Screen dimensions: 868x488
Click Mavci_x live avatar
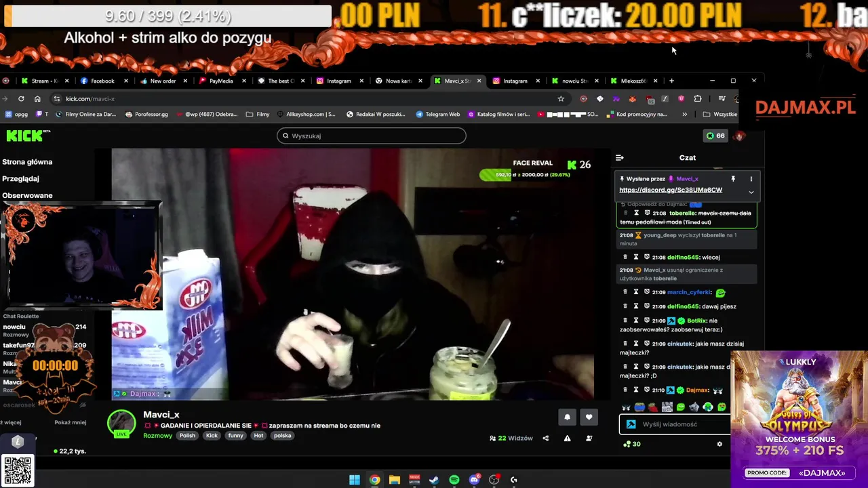[122, 424]
